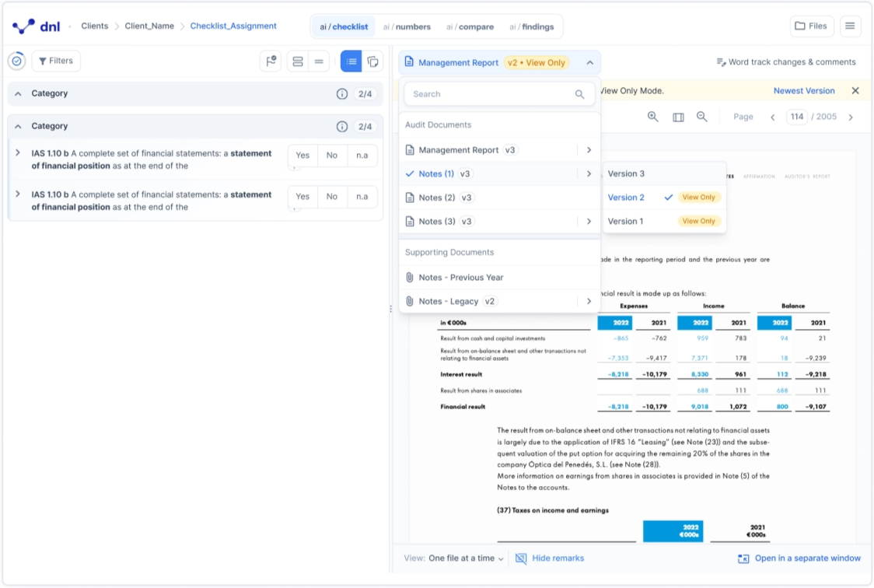
Task: Switch to the ai / findings tab
Action: pos(532,26)
